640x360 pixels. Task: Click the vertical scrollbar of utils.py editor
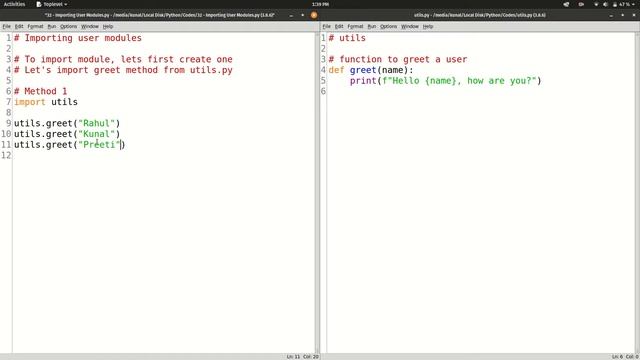tap(637, 193)
